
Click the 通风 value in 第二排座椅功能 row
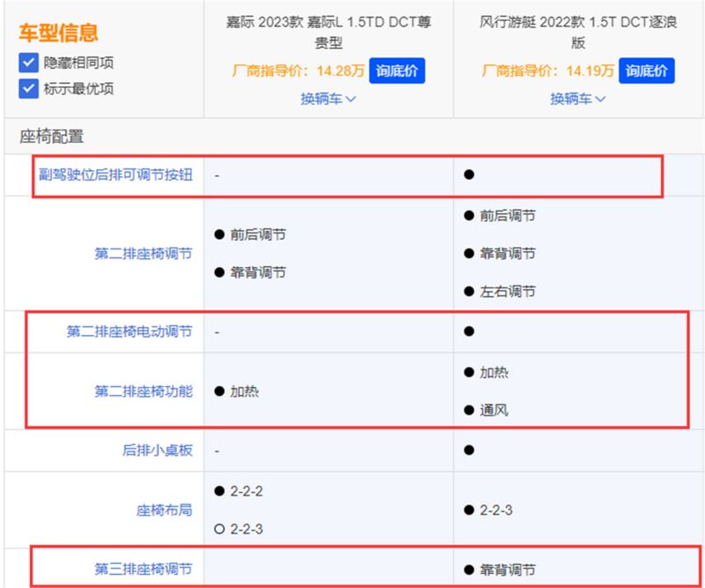point(493,410)
